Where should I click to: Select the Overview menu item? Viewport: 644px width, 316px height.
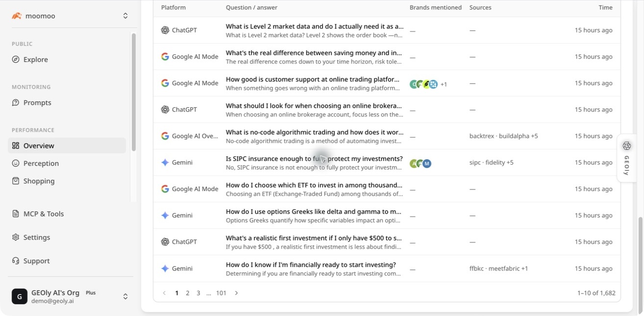click(67, 146)
